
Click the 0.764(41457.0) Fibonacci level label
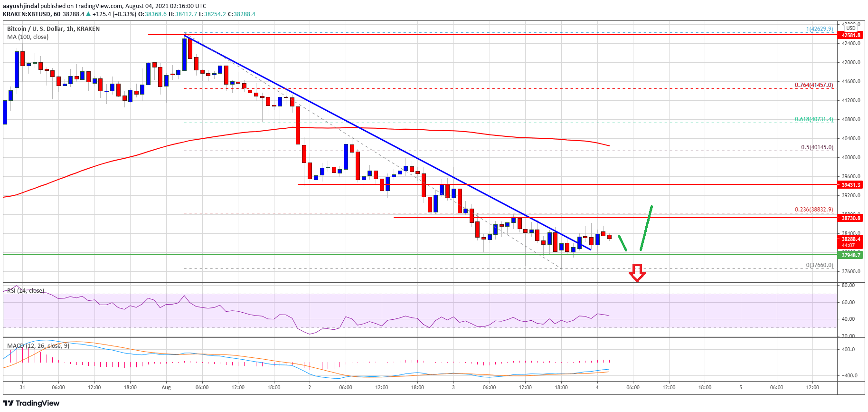(x=814, y=85)
